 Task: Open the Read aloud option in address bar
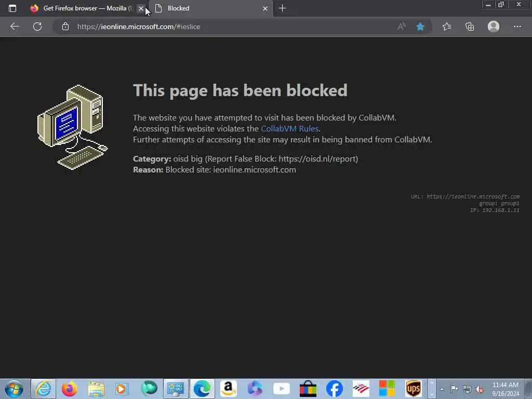coord(402,26)
